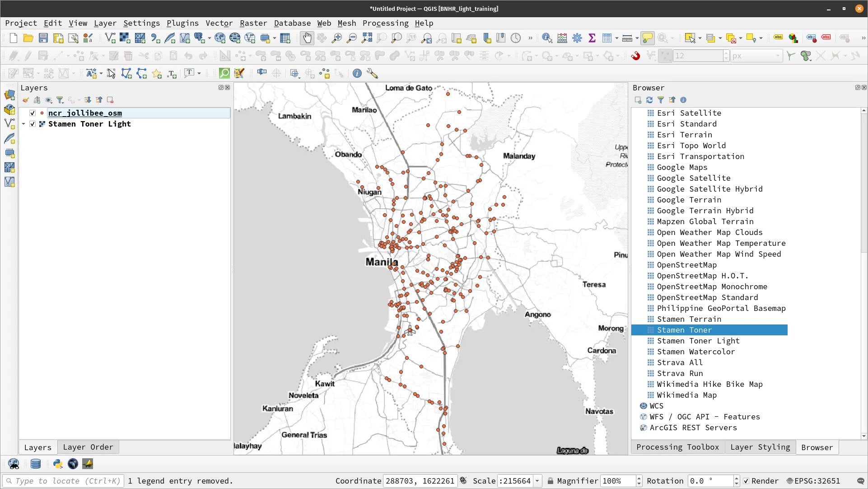Screen dimensions: 868x489
Task: Collapse the Stamen Toner Light layer entry
Action: (x=23, y=124)
